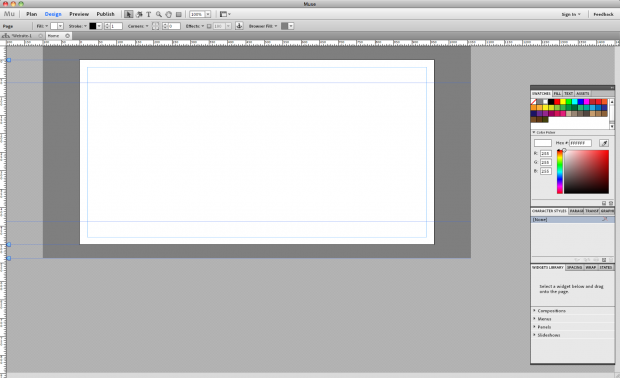This screenshot has height=378, width=620.
Task: Switch to the States tab
Action: click(x=606, y=267)
